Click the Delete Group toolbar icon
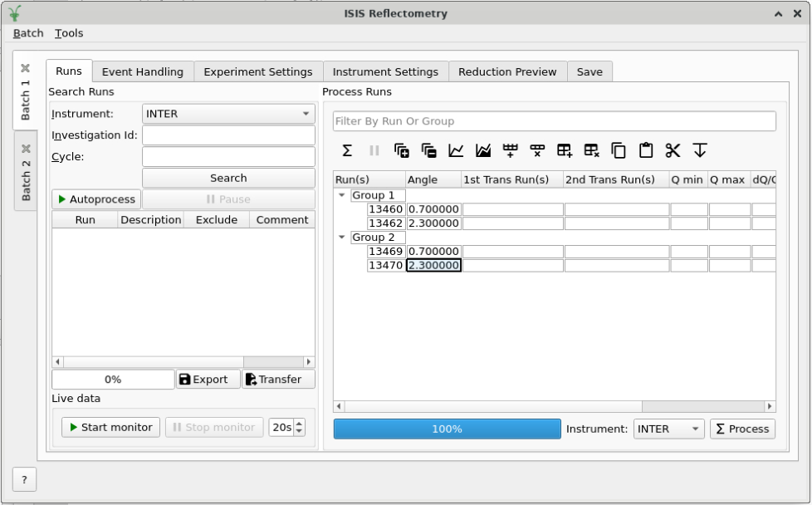The width and height of the screenshot is (812, 505). [x=591, y=150]
